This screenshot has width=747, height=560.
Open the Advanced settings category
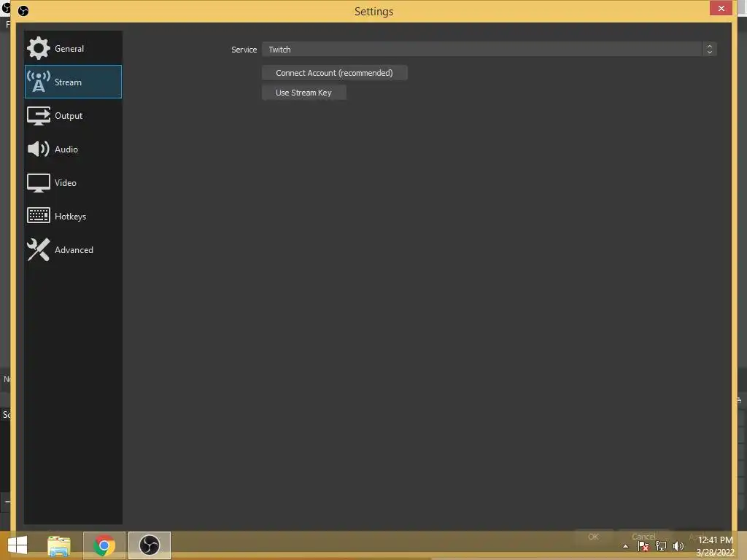73,249
